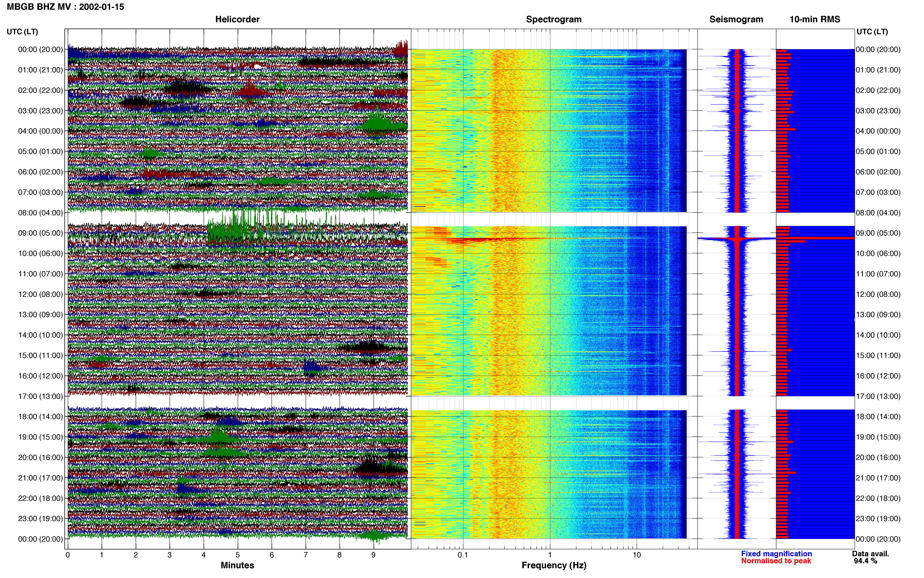Image resolution: width=924 pixels, height=578 pixels.
Task: Click '03:00 (23:00)' on the Helicorder time axis
Action: click(x=41, y=110)
